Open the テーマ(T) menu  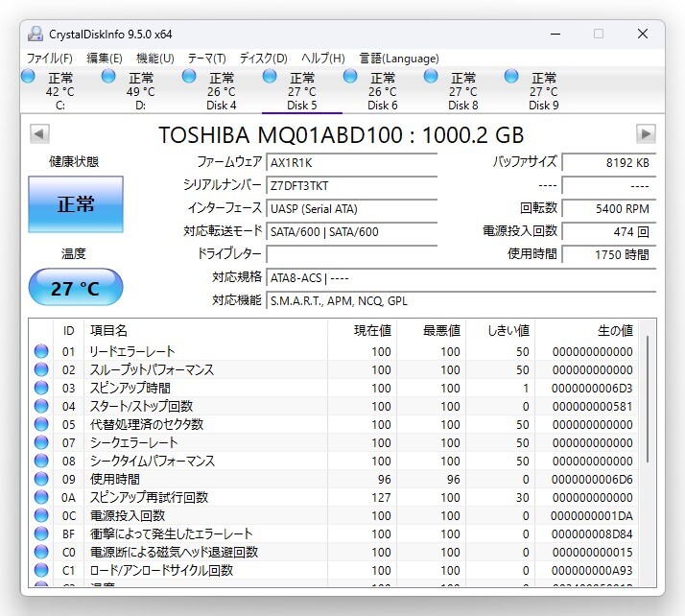[206, 58]
